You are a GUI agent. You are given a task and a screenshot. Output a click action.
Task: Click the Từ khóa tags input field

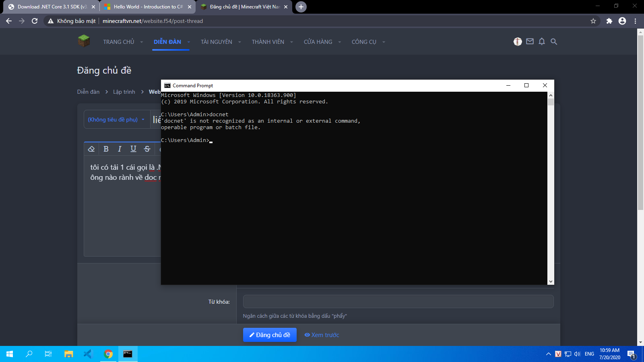(398, 301)
